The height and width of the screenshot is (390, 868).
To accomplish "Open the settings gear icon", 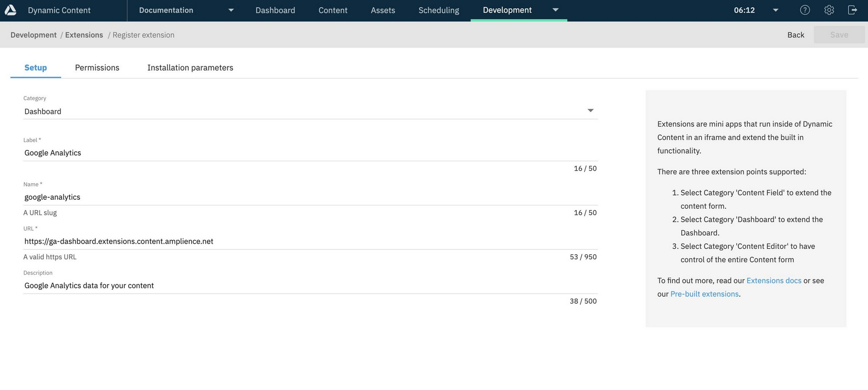I will [829, 10].
